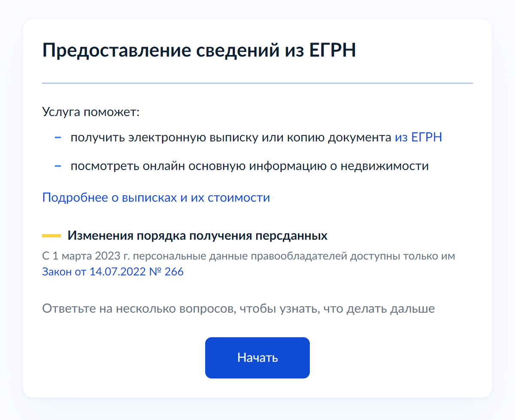Open the Закон от 14.07.2022 № 266 link
The height and width of the screenshot is (420, 515).
[x=112, y=272]
